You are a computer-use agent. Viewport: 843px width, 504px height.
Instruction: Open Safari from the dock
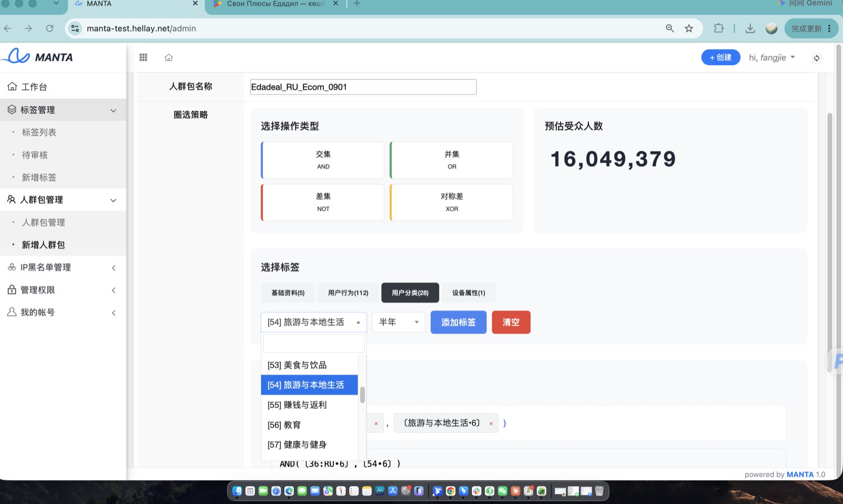[x=276, y=491]
